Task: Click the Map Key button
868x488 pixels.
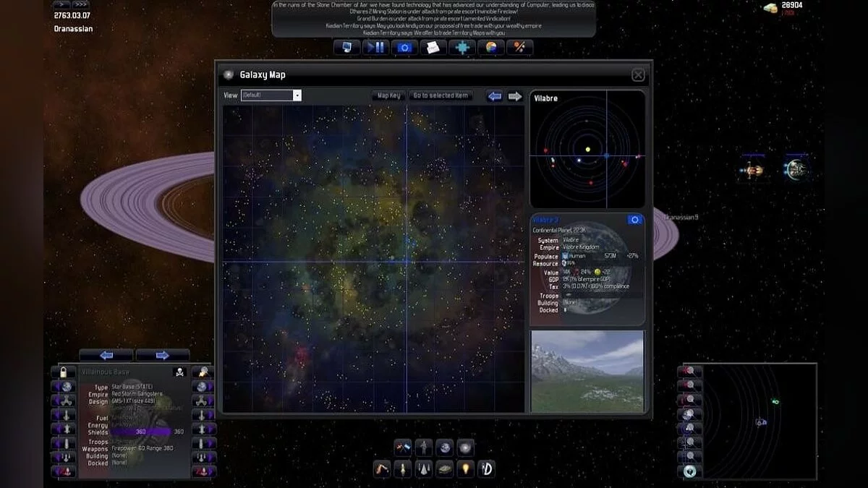Action: [388, 95]
